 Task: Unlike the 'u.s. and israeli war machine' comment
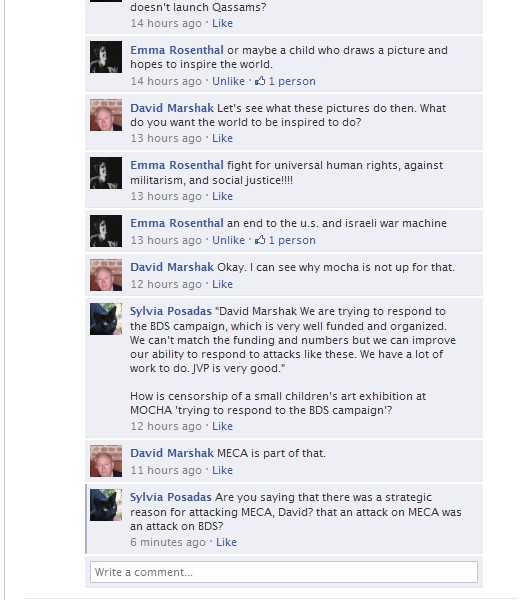pyautogui.click(x=228, y=240)
